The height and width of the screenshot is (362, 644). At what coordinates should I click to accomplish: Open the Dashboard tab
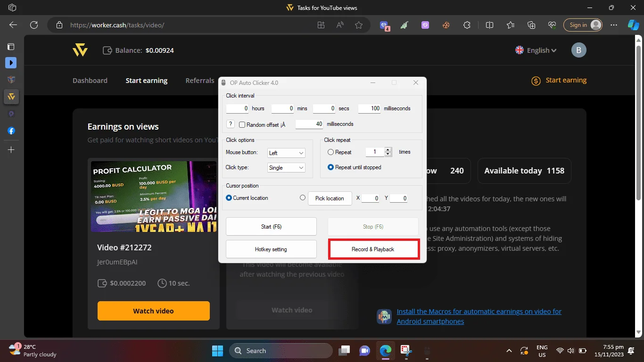(90, 81)
